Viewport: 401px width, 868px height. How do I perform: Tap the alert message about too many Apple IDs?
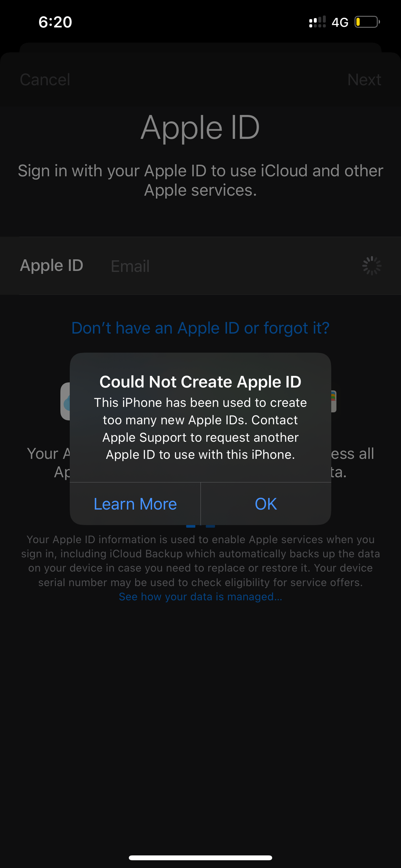[x=200, y=429]
